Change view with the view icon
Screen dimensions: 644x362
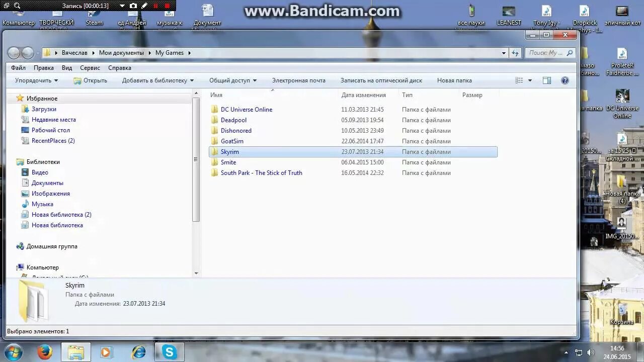coord(519,80)
